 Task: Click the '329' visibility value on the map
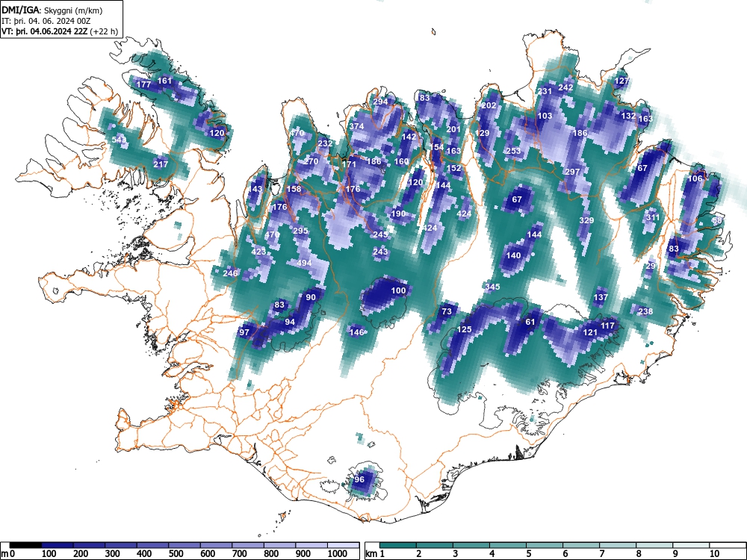(x=586, y=220)
